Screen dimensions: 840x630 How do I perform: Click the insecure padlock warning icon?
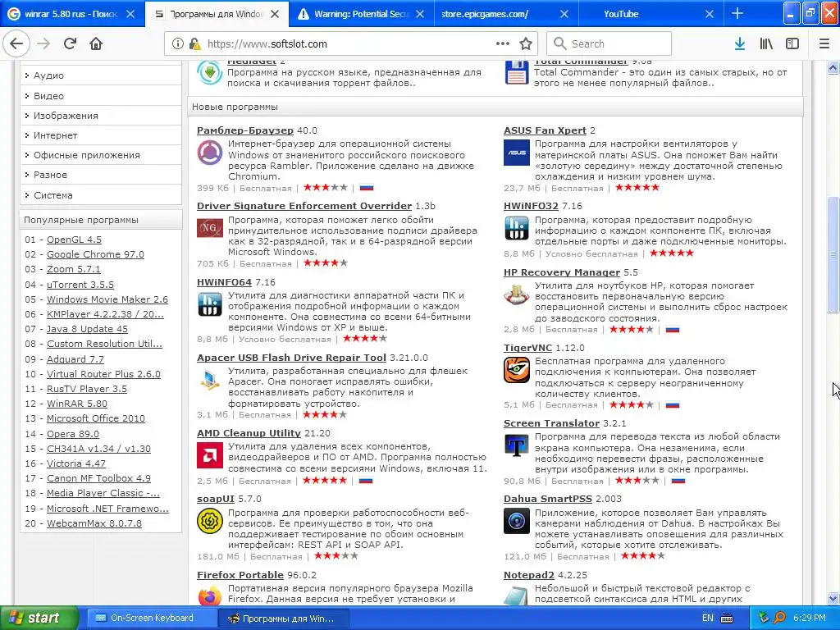pyautogui.click(x=195, y=44)
